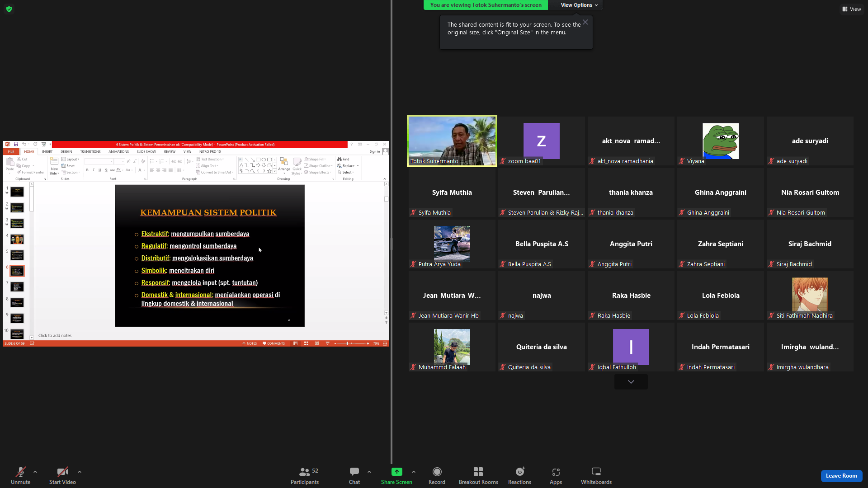Click the green Share Screen button
Image resolution: width=868 pixels, height=488 pixels.
click(396, 475)
